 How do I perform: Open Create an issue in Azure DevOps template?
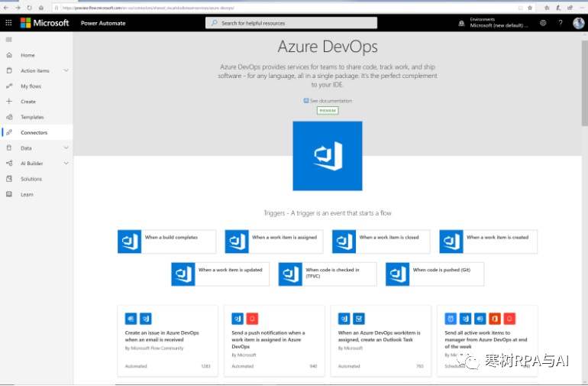pos(168,341)
